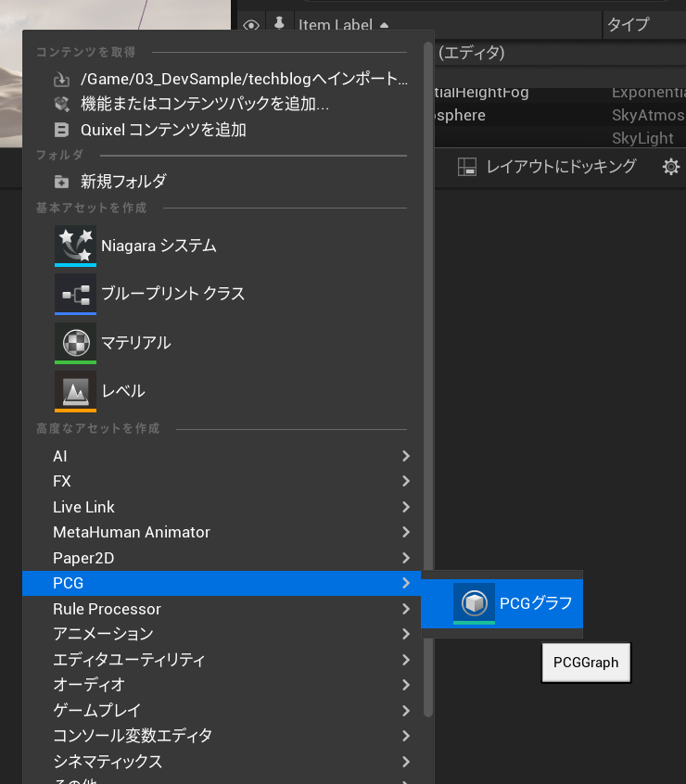Expand the Rule Processor submenu
The width and height of the screenshot is (686, 784).
[x=222, y=609]
